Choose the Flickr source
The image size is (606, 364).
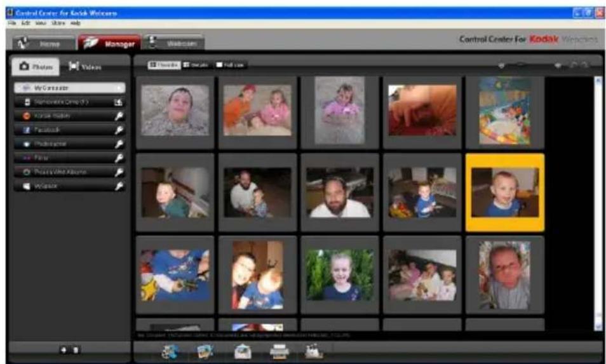(70, 158)
